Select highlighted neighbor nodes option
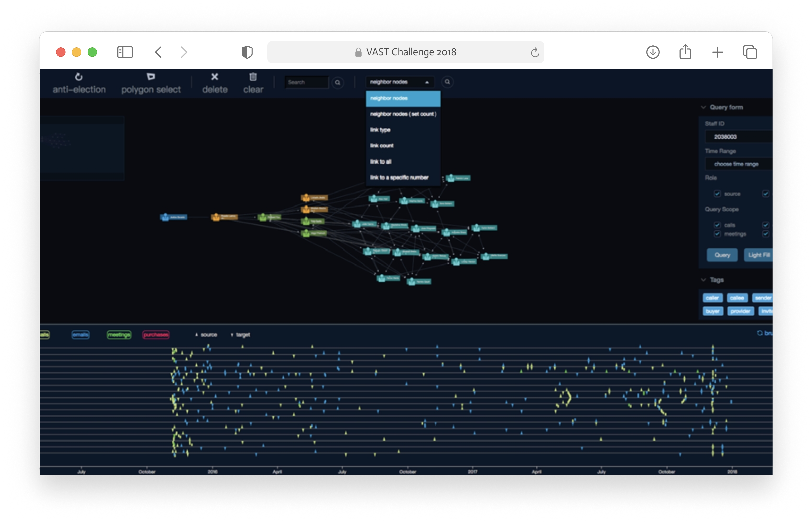Image resolution: width=812 pixels, height=522 pixels. tap(403, 98)
